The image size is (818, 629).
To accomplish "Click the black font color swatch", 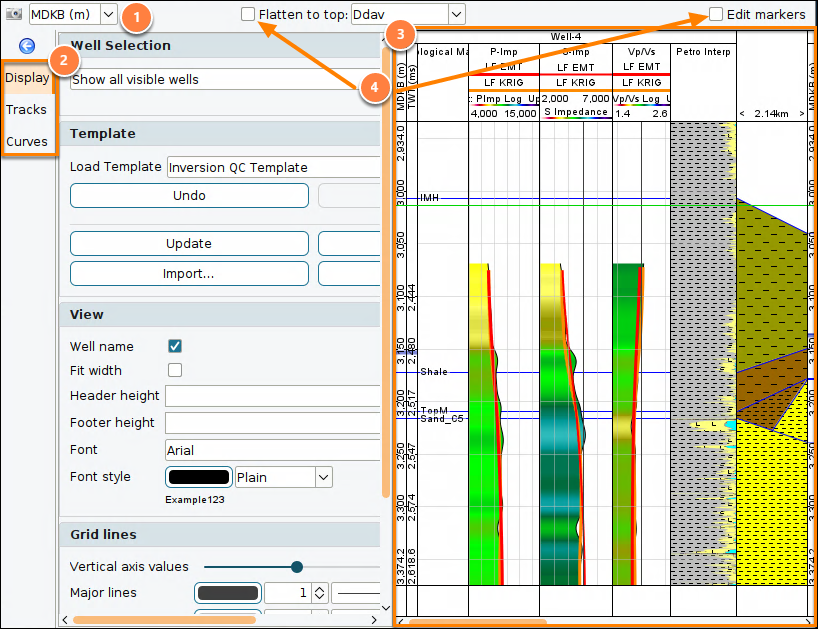I will click(199, 477).
